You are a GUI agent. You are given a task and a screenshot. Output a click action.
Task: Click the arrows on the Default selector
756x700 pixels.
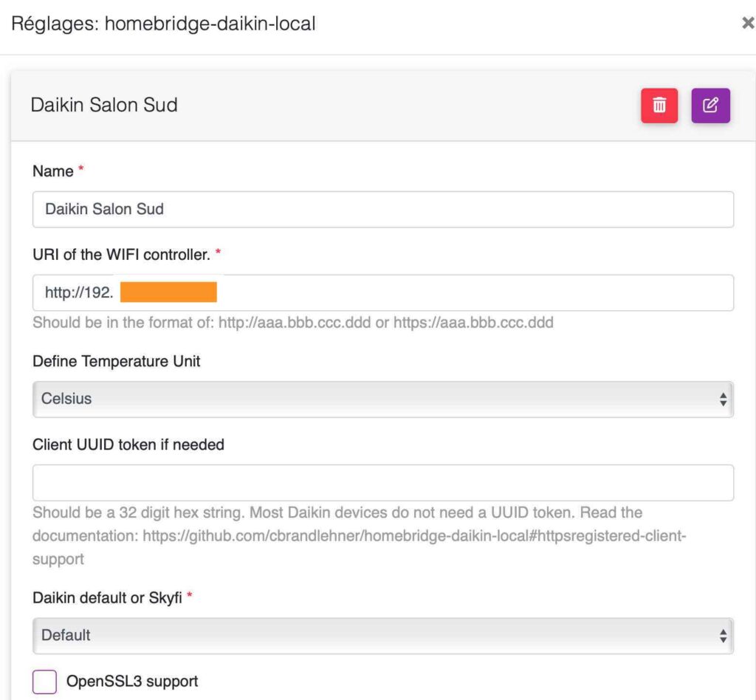[x=723, y=636]
